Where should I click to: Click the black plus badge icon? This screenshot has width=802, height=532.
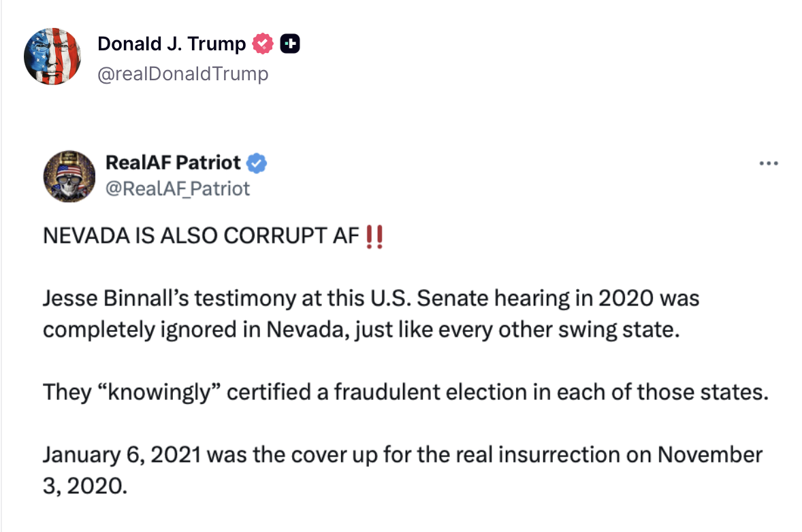291,44
